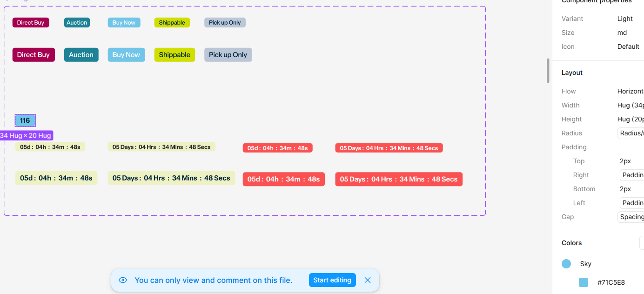Select the small yellow Days/Hrs/Mins/Secs countdown badge
The height and width of the screenshot is (294, 644).
(161, 147)
